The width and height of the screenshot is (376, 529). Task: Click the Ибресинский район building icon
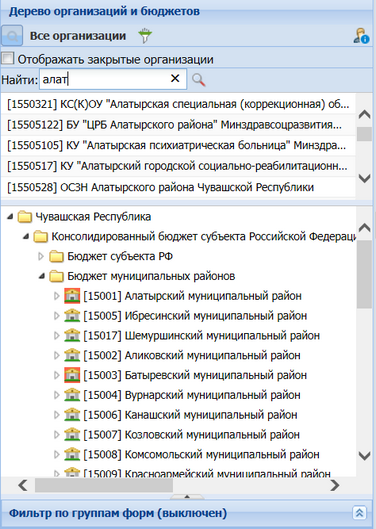click(x=72, y=316)
